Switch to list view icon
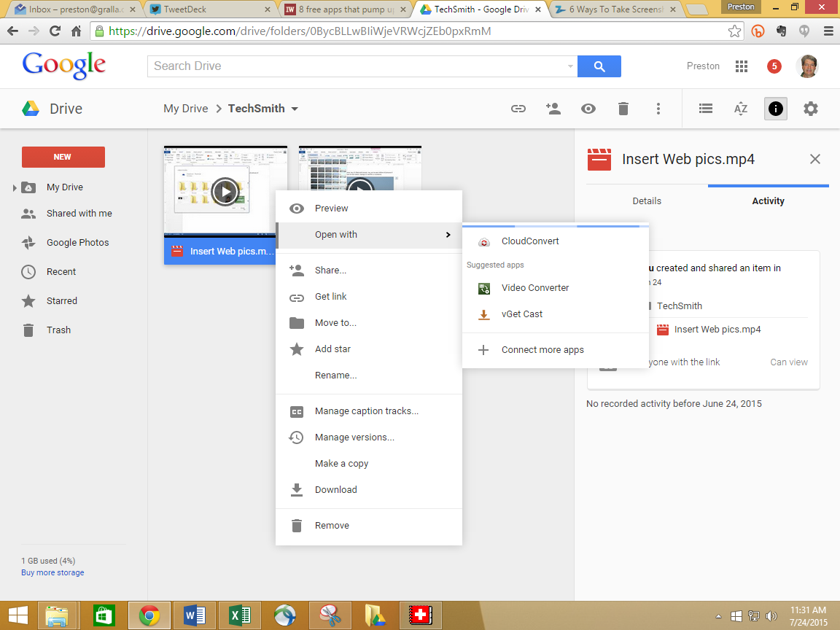This screenshot has height=630, width=840. pos(706,109)
